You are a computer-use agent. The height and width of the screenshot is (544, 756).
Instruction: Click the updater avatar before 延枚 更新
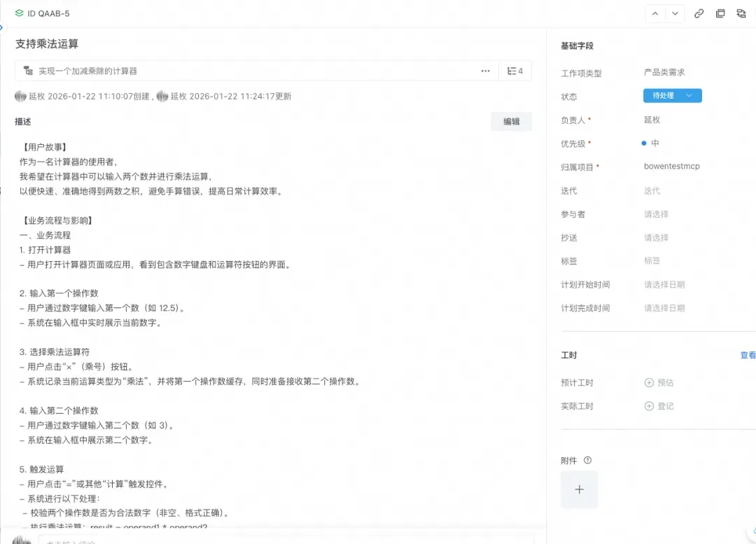pos(162,97)
